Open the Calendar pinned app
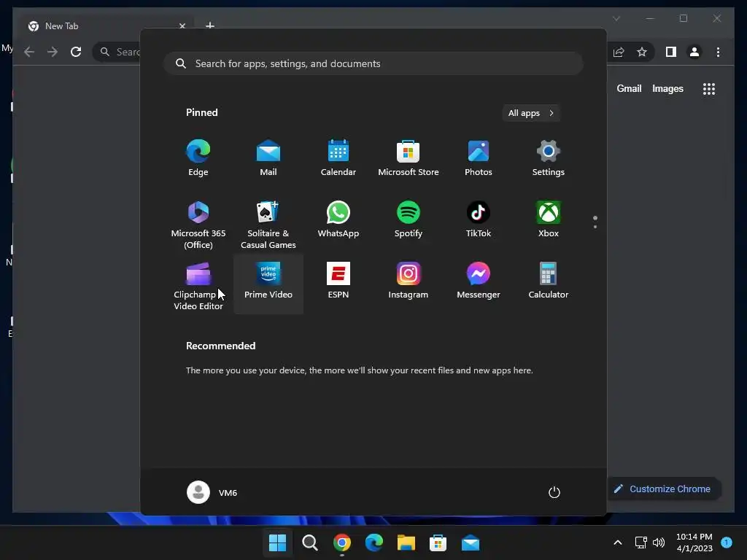 pos(338,158)
